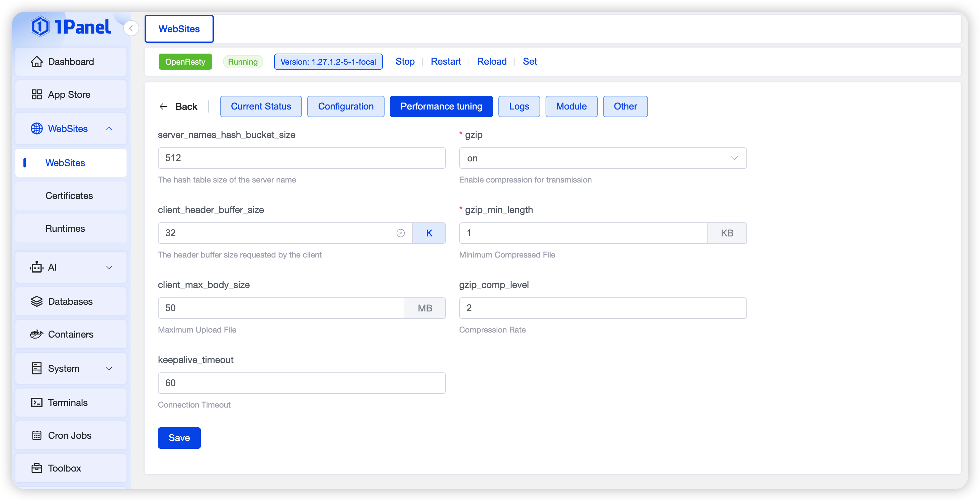Open Certificates in the sidebar
This screenshot has height=501, width=980.
(69, 196)
